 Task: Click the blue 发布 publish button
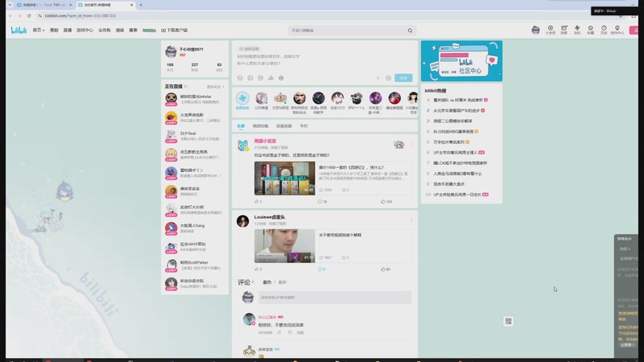click(x=403, y=77)
